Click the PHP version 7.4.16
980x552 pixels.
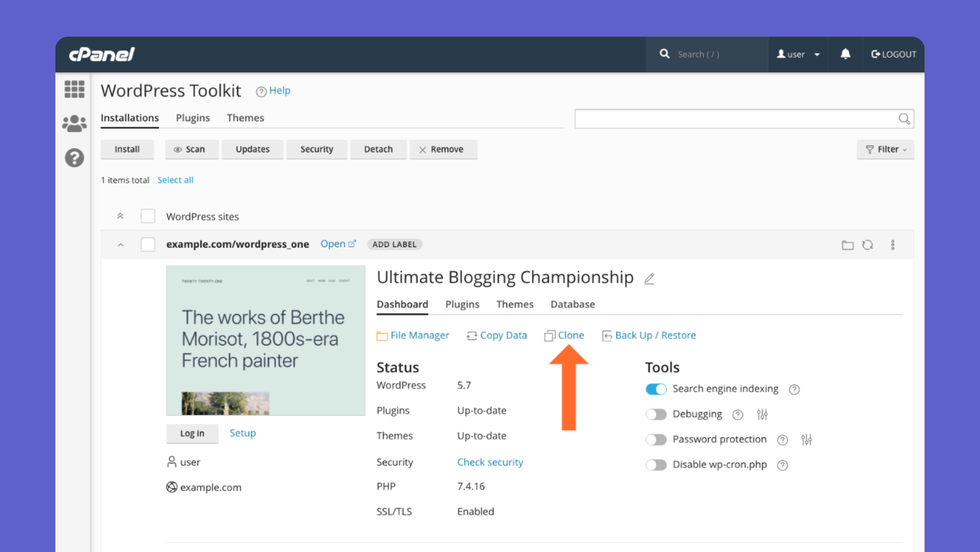471,486
